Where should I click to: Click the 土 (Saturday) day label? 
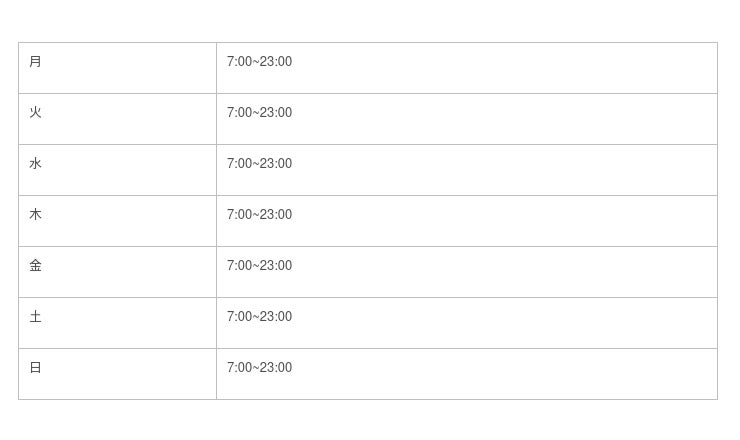(36, 317)
